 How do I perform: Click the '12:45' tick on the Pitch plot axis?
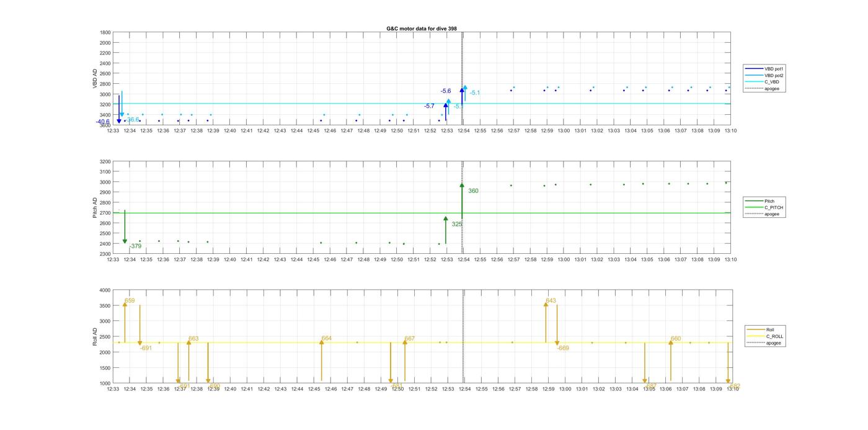[313, 260]
